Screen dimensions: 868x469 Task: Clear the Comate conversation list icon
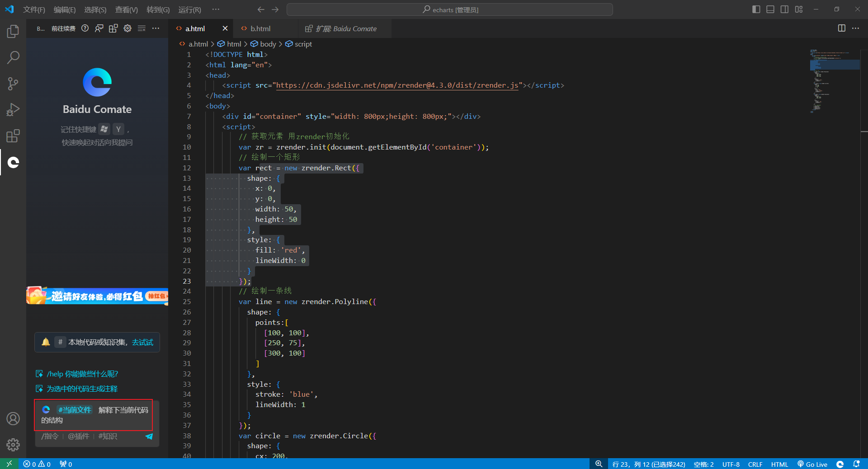tap(142, 28)
